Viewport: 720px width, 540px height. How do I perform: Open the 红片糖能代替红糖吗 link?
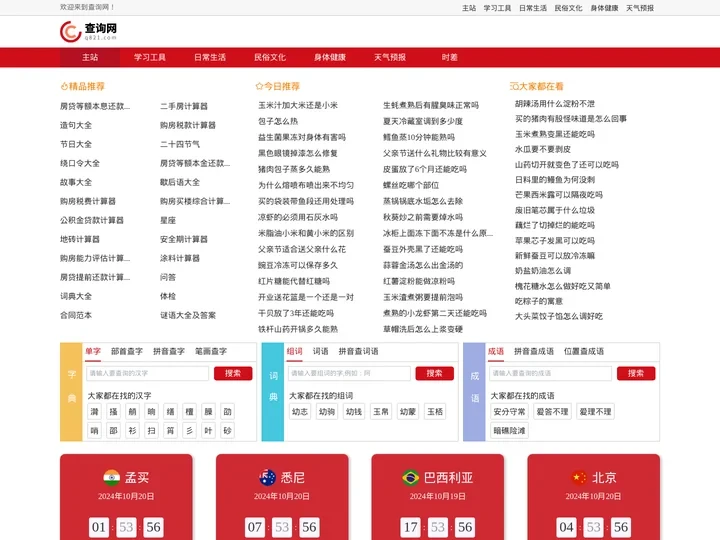pos(294,281)
